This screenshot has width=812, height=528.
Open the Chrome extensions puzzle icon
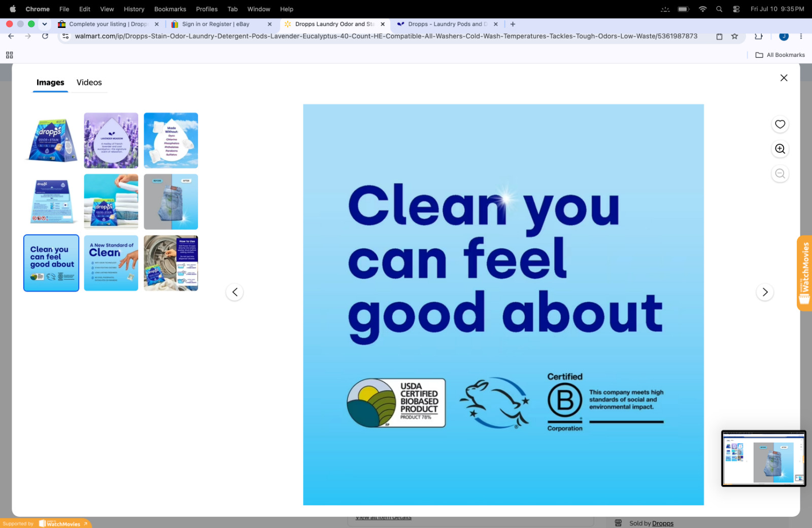pyautogui.click(x=759, y=36)
